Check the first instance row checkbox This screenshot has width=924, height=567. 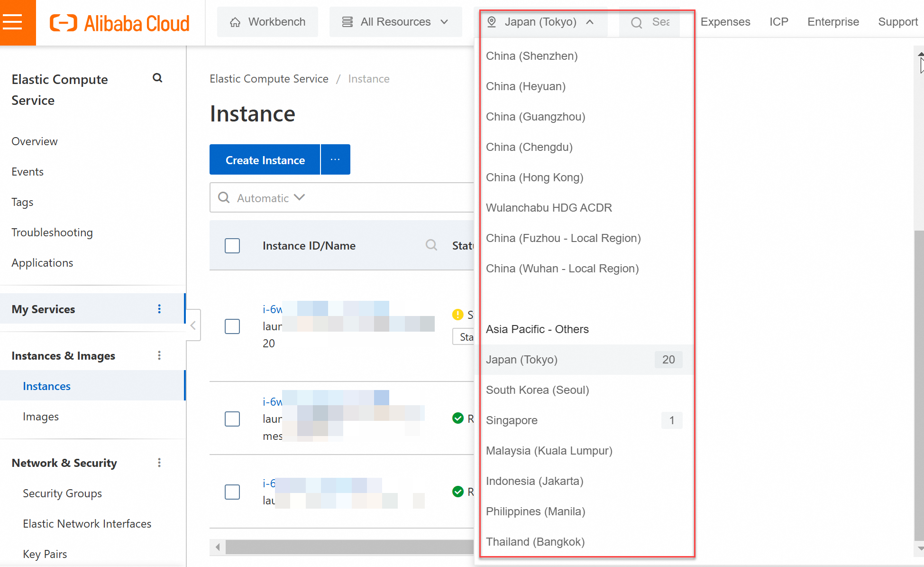pyautogui.click(x=232, y=326)
